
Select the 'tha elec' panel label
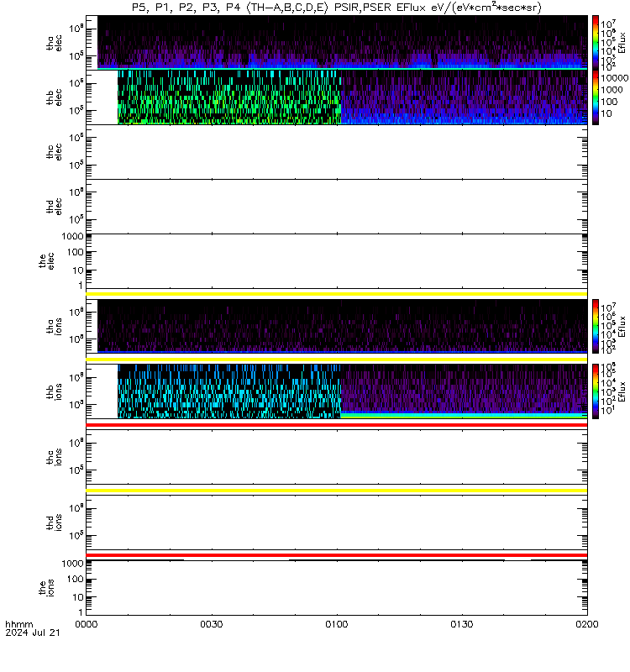click(54, 43)
